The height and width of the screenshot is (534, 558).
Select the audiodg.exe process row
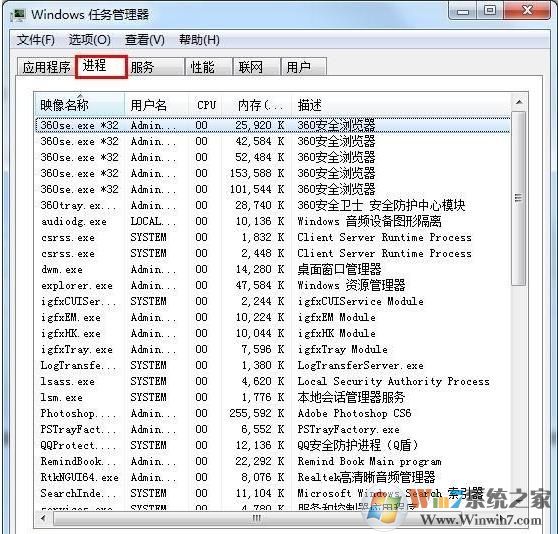[273, 221]
